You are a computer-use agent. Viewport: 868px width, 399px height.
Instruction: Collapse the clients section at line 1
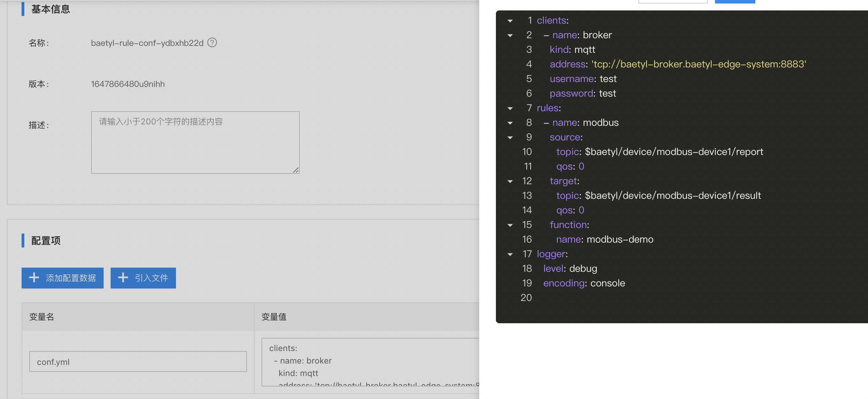(x=510, y=21)
